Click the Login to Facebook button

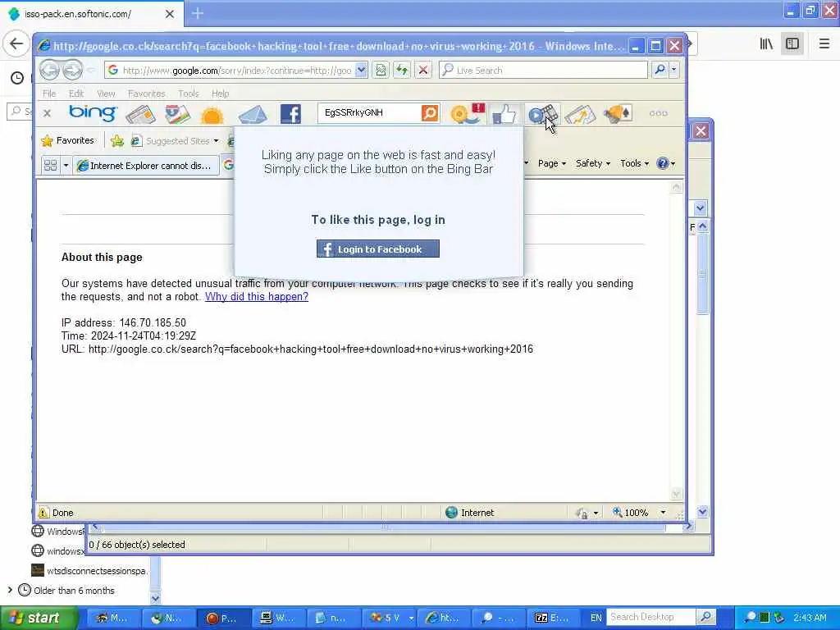coord(377,249)
